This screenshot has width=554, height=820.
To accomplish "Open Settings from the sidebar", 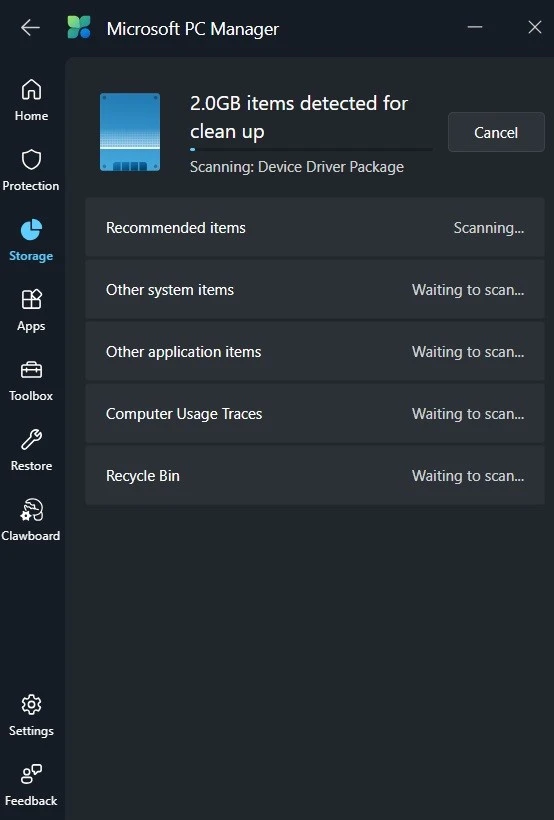I will (31, 715).
